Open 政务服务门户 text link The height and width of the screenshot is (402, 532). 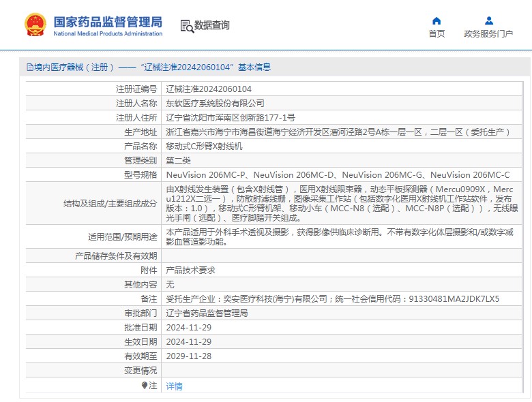click(488, 33)
